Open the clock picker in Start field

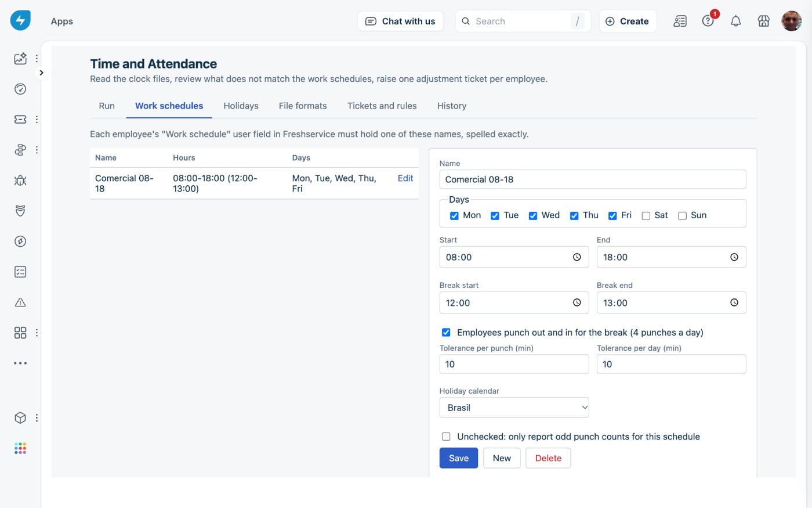pos(577,257)
